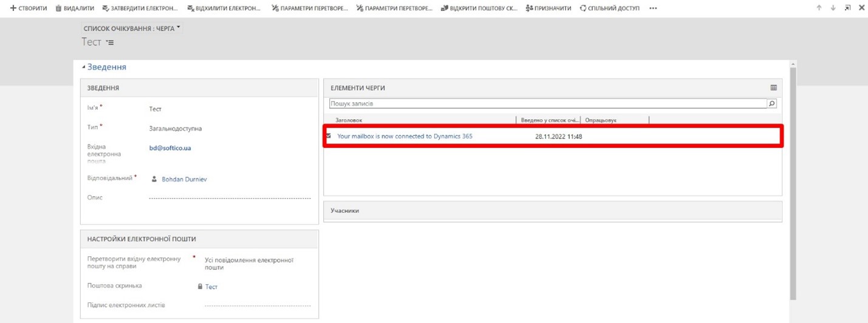Viewport: 868px width, 323px height.
Task: Approve email via Затвердити електрон... icon
Action: pos(106,8)
